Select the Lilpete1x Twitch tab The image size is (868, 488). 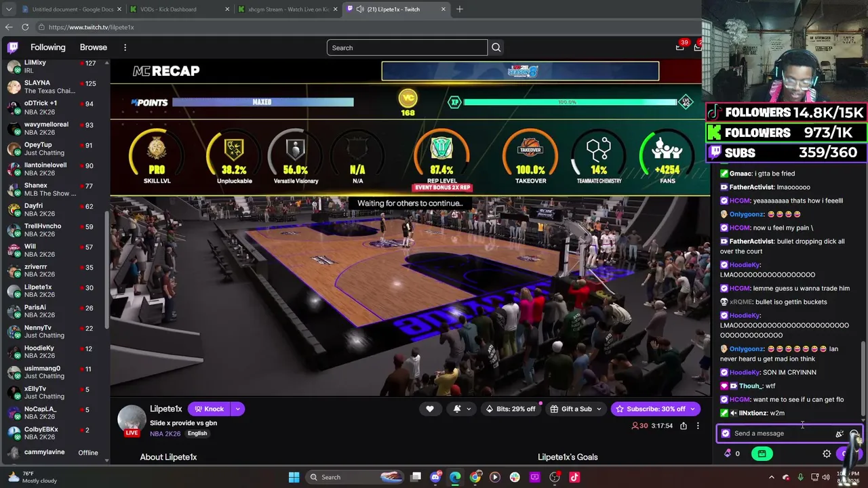tap(395, 9)
